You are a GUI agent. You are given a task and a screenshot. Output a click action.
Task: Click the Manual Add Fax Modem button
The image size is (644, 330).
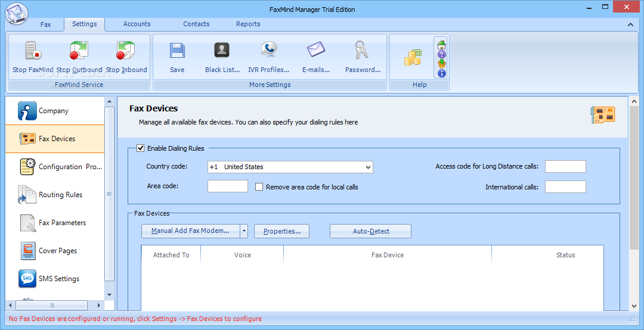pyautogui.click(x=191, y=231)
